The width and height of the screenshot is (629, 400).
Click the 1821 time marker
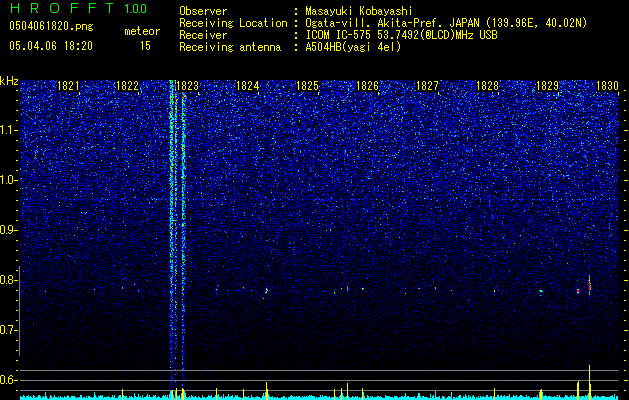click(x=68, y=86)
